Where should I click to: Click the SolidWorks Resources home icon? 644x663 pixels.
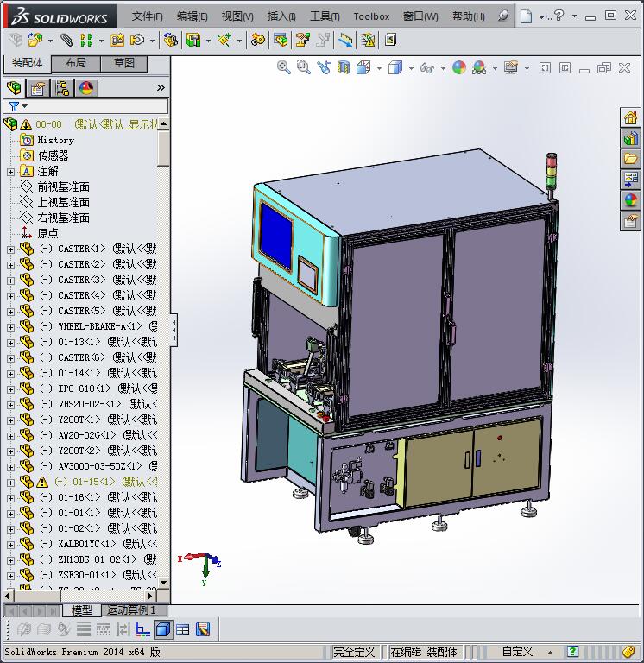coord(630,117)
